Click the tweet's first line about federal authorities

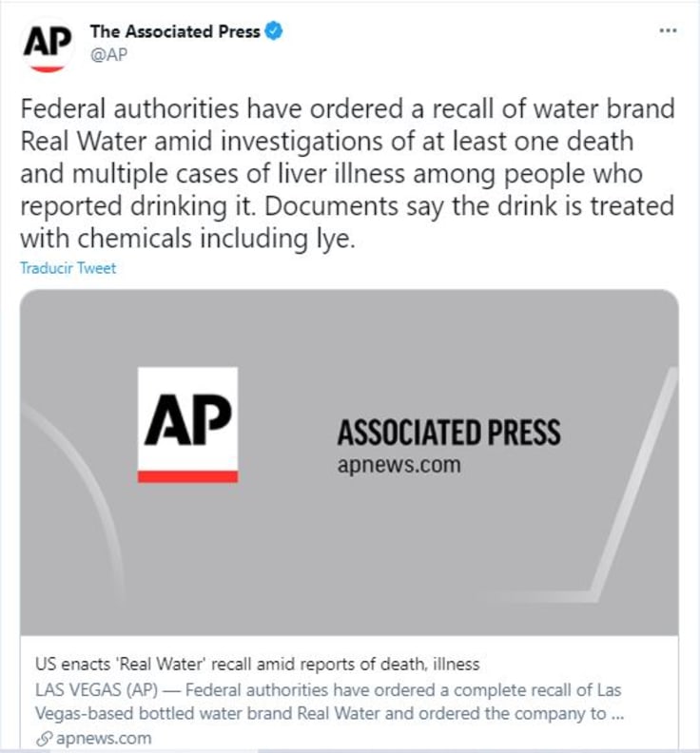347,108
